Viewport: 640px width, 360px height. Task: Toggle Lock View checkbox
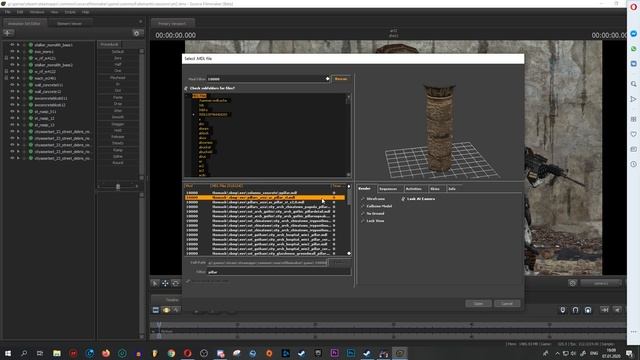362,221
